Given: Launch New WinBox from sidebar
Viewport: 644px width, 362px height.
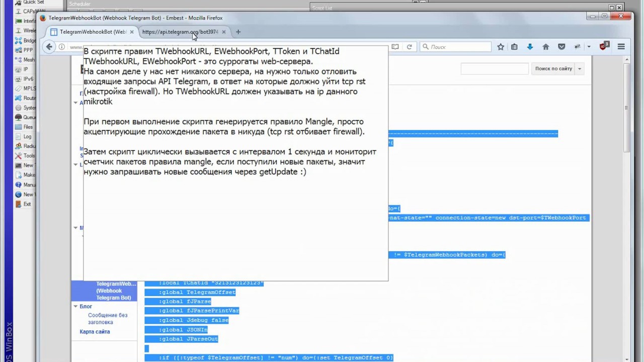Looking at the screenshot, I should pyautogui.click(x=25, y=195).
